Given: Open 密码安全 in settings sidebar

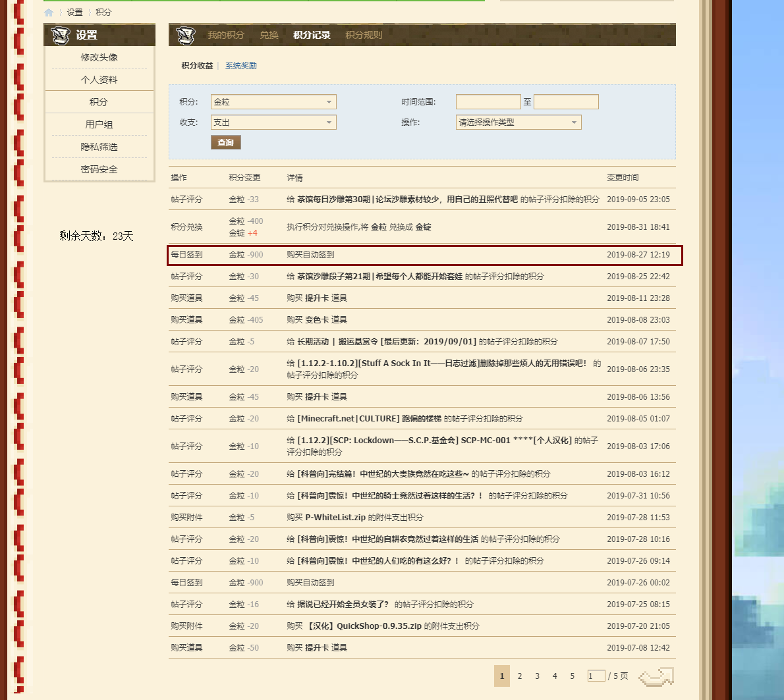Looking at the screenshot, I should point(99,169).
